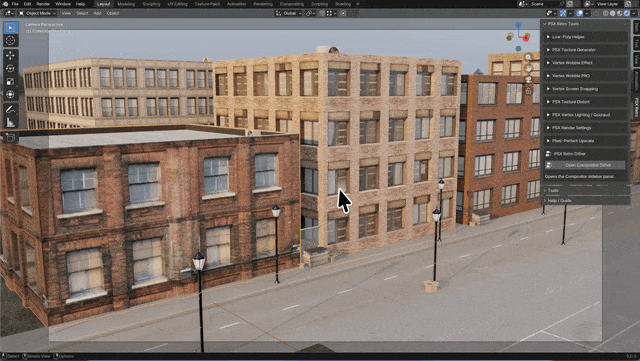Expand the PSX Texture Generator panel

(x=585, y=50)
